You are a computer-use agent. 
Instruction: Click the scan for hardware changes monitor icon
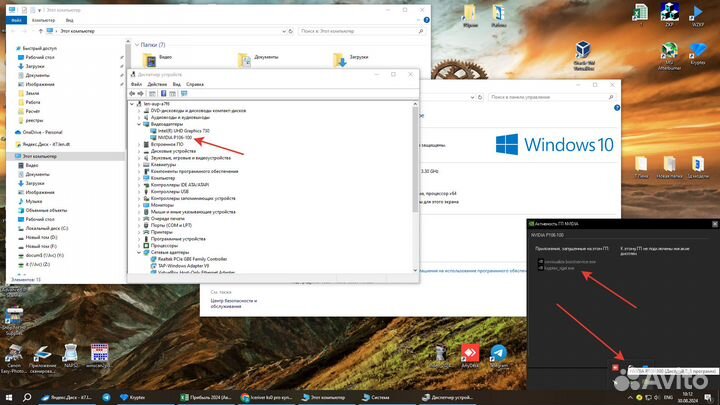pos(184,94)
